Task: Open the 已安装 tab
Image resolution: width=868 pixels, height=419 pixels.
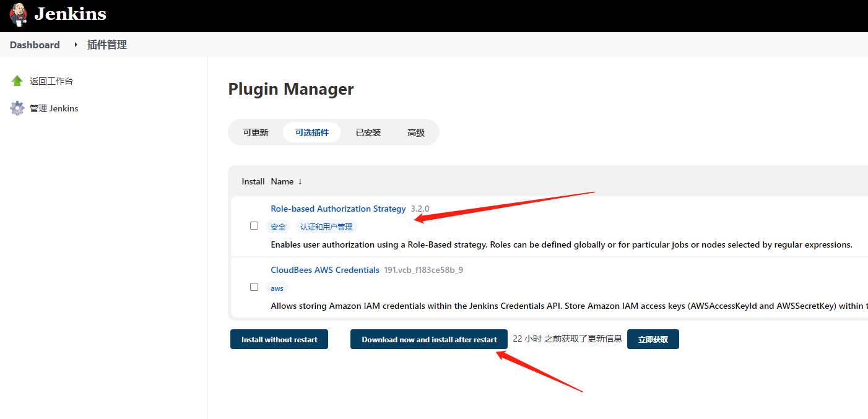Action: [368, 132]
